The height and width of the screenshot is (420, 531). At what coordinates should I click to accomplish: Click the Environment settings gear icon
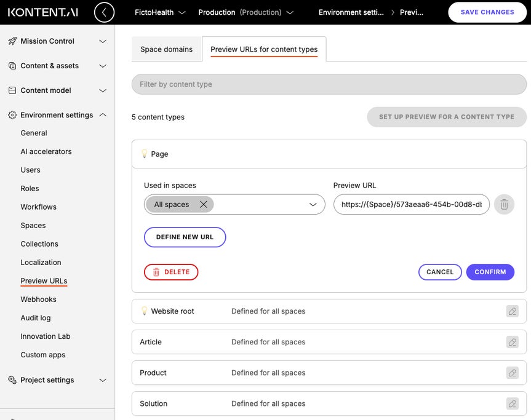point(12,115)
